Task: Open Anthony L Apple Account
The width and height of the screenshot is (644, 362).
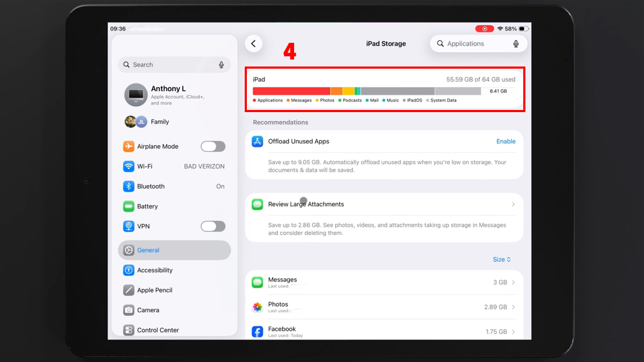Action: pyautogui.click(x=174, y=95)
